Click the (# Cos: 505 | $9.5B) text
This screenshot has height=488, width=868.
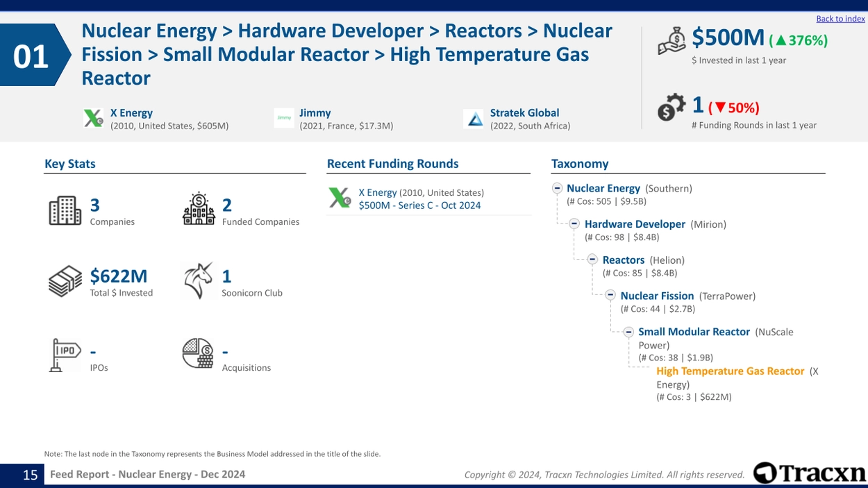click(x=606, y=201)
